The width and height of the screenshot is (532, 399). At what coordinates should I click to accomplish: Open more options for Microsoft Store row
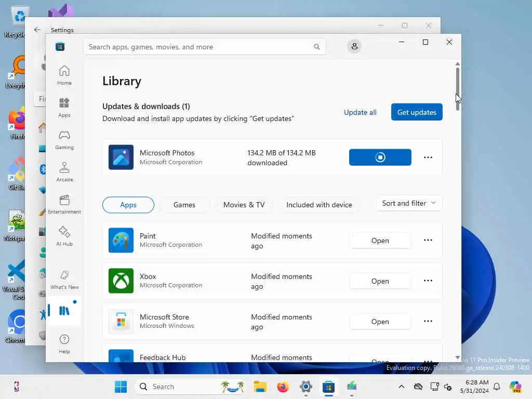pyautogui.click(x=428, y=321)
